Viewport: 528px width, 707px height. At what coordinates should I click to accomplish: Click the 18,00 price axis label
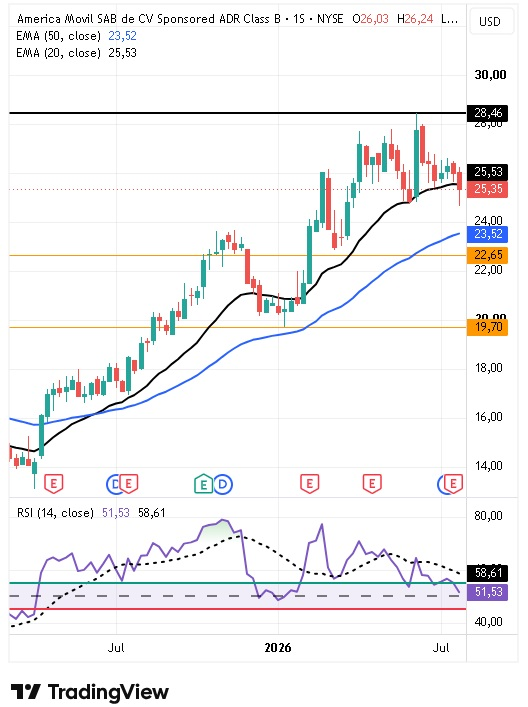[x=488, y=368]
